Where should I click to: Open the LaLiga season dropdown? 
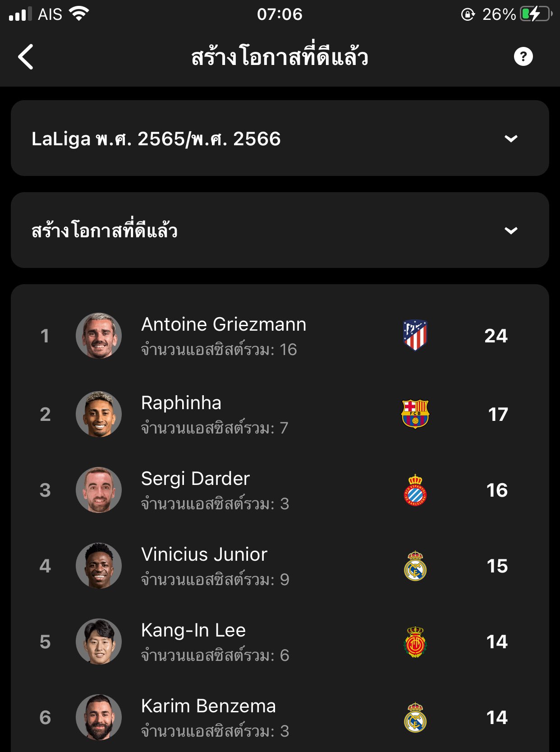280,138
